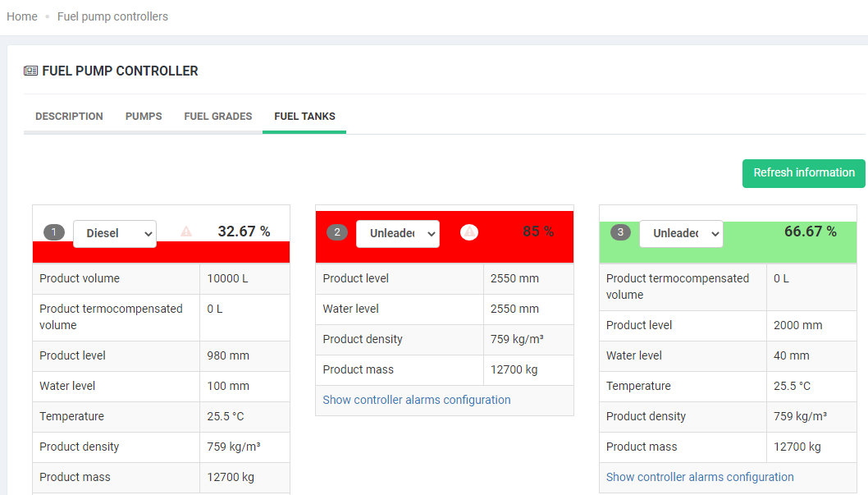Open tank 3 Unleaded fuel grade selector
The width and height of the screenshot is (868, 495).
pyautogui.click(x=681, y=233)
